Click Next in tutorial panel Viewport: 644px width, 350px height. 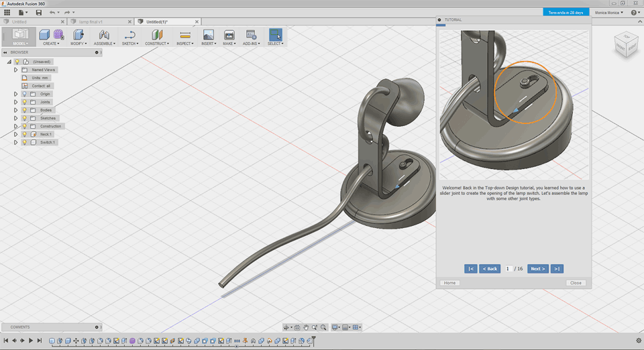pos(537,269)
